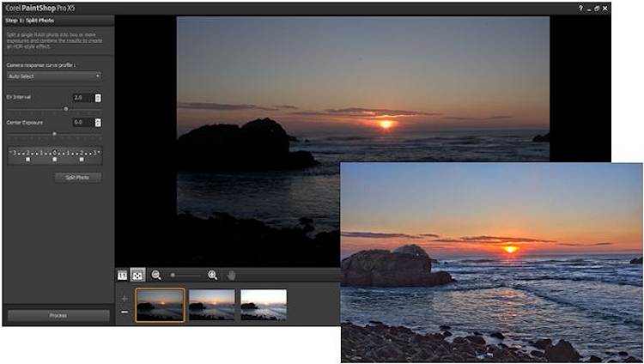Viewport: 644px width, 364px height.
Task: Click the plus icon to add photo
Action: click(125, 298)
